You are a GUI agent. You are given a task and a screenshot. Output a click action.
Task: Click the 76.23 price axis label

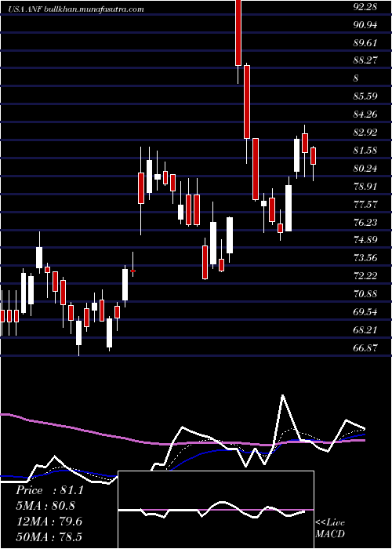click(x=365, y=223)
